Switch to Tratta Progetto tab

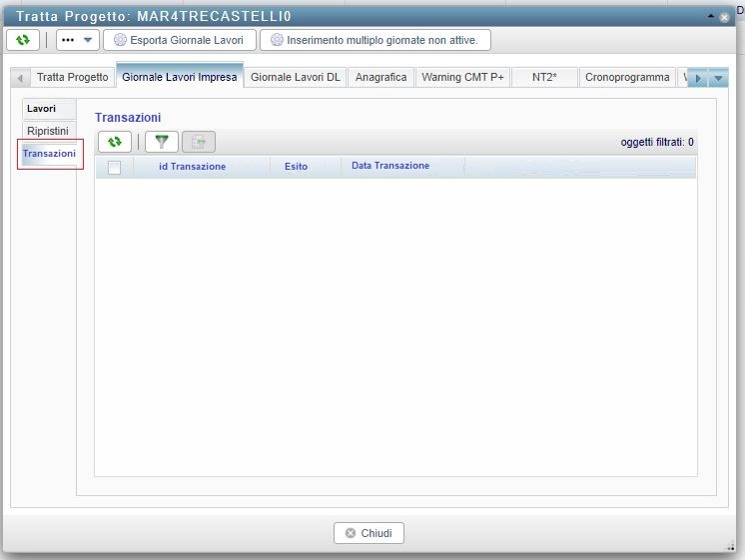coord(72,78)
